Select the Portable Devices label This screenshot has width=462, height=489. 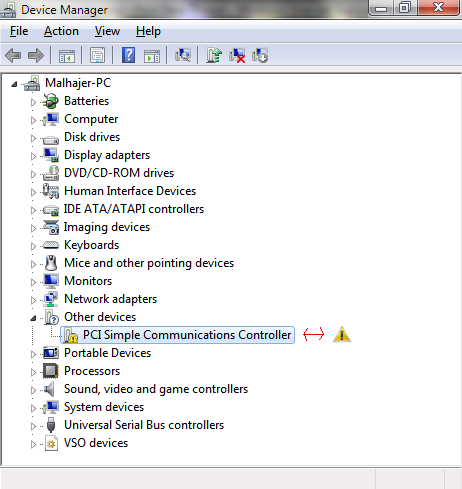tap(107, 353)
